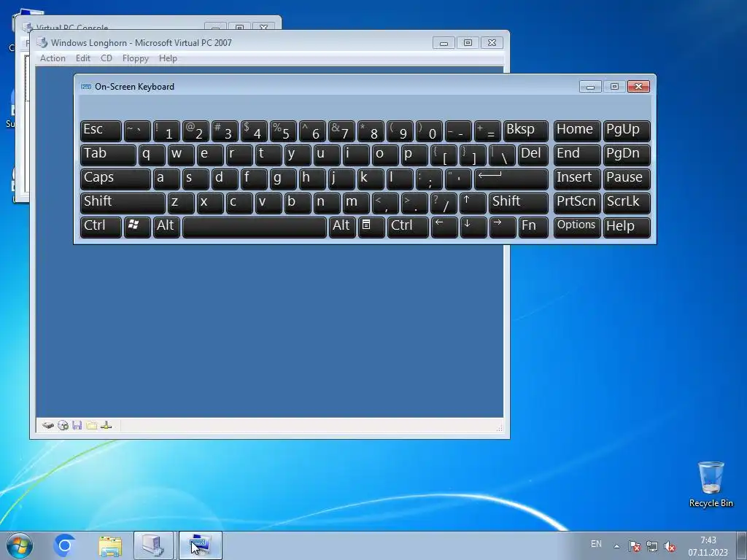Image resolution: width=747 pixels, height=560 pixels.
Task: Click the context menu key on On-Screen Keyboard
Action: [371, 227]
